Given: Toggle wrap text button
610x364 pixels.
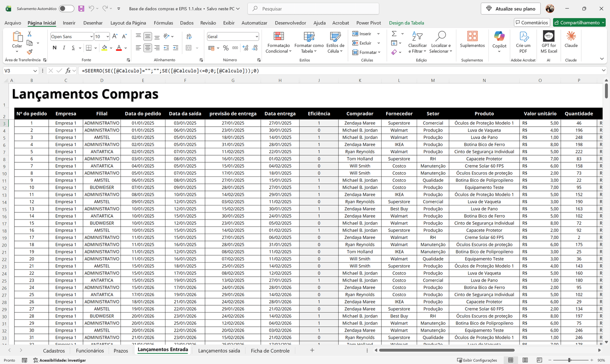Looking at the screenshot, I should 189,37.
